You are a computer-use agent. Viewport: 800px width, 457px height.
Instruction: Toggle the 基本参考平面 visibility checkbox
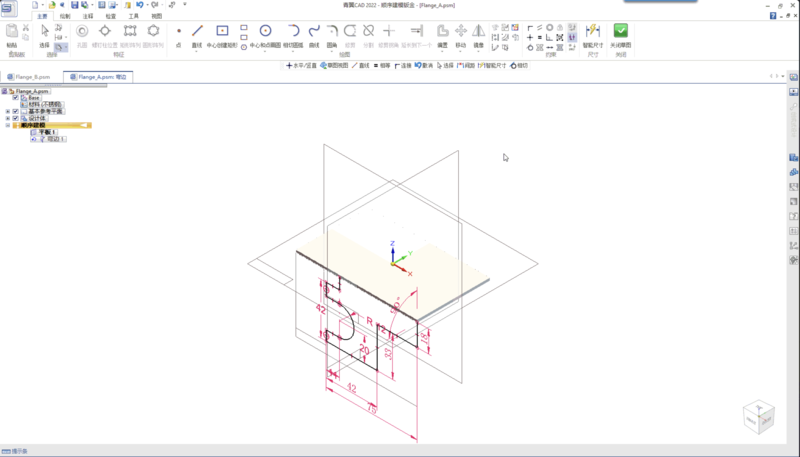click(15, 111)
